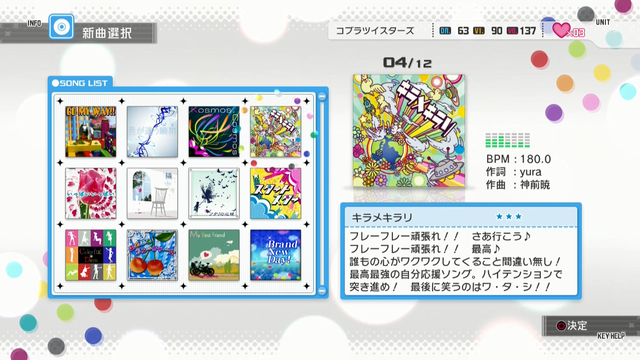Viewport: 640px width, 360px height.
Task: Click the 04/12 song counter
Action: click(x=407, y=62)
